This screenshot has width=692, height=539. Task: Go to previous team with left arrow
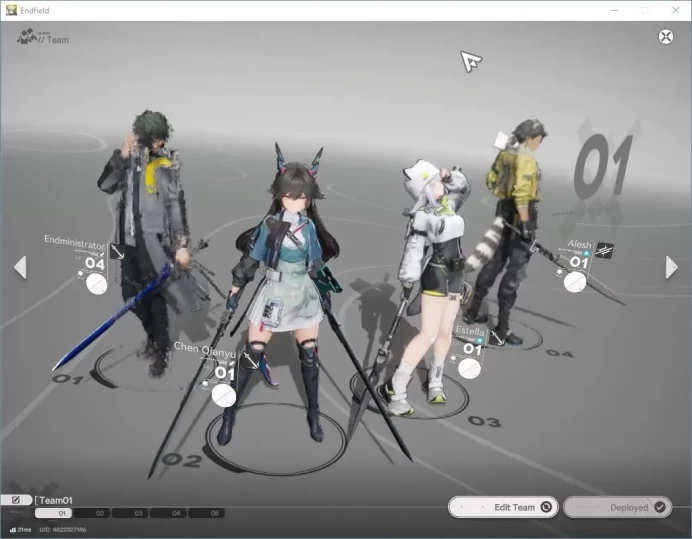(20, 267)
